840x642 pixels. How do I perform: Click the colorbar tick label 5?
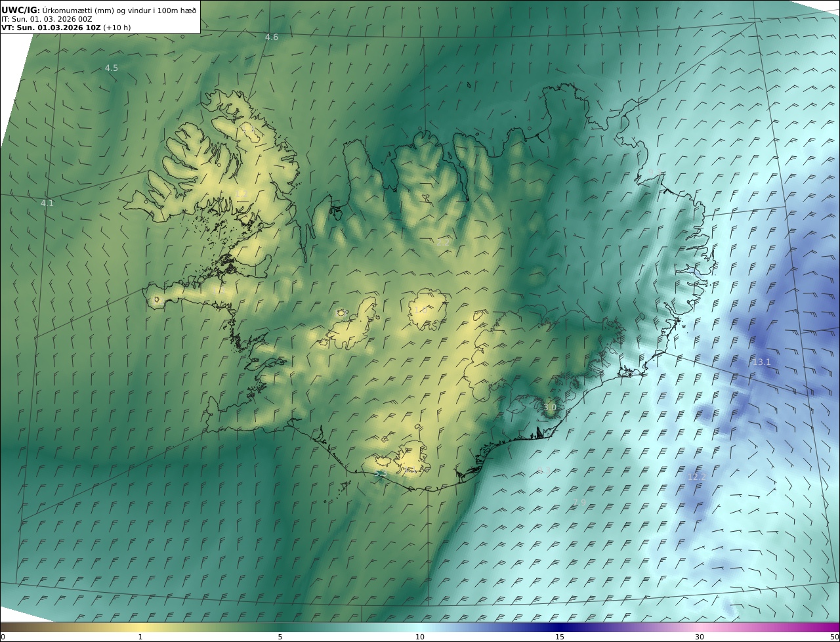[x=280, y=637]
